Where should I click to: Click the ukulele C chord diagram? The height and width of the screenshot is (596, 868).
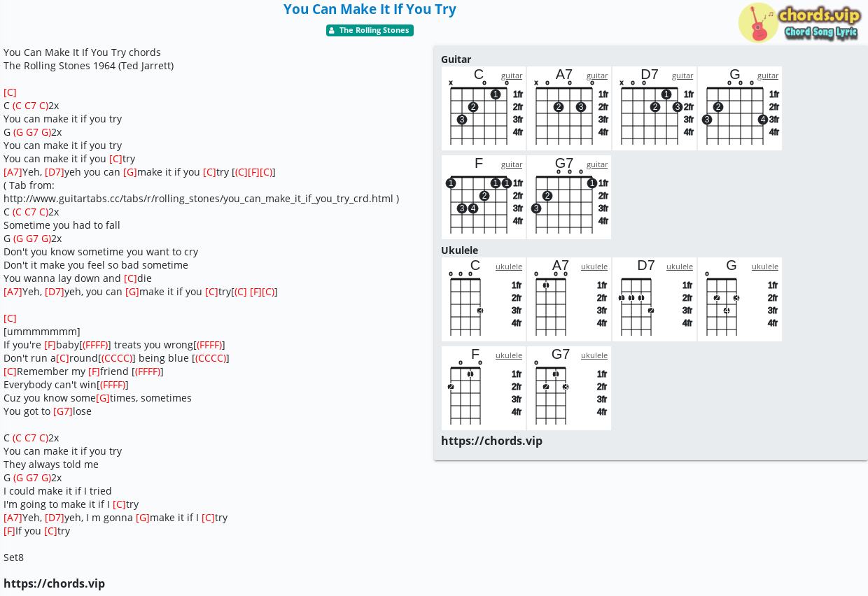coord(484,299)
